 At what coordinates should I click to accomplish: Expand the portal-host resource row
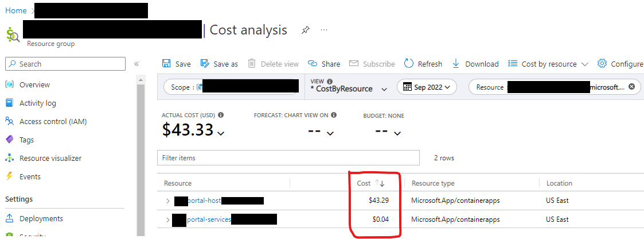[167, 201]
